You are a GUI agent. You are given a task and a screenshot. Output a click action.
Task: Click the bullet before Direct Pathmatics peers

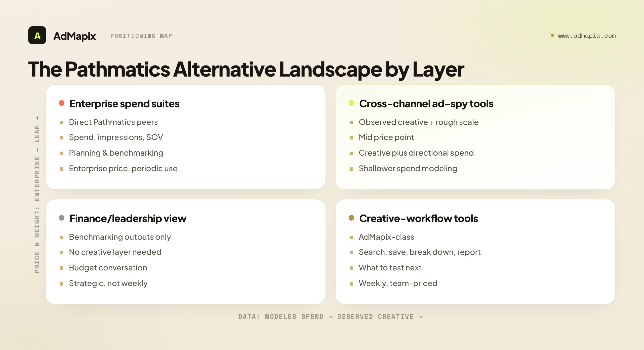point(62,123)
